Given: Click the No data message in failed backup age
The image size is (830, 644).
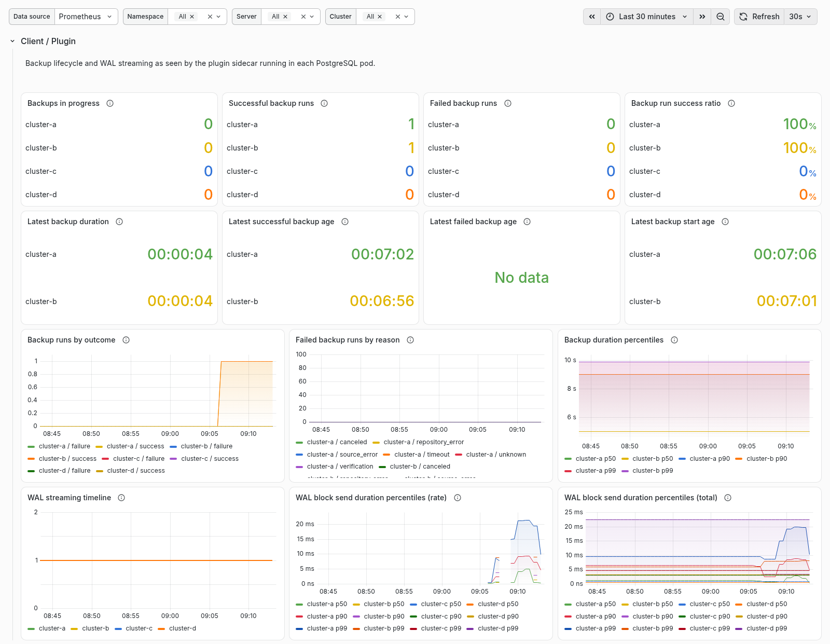Looking at the screenshot, I should click(x=521, y=278).
